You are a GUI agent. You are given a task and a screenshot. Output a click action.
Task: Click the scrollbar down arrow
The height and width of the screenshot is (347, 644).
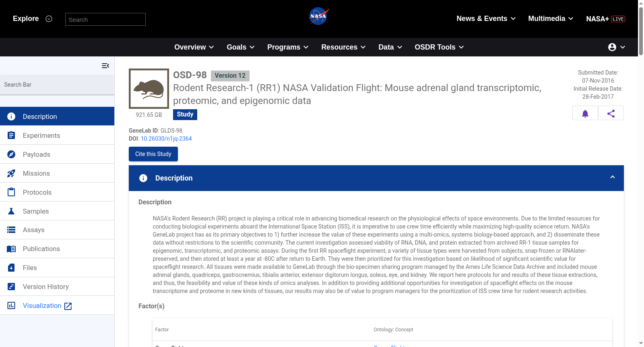pyautogui.click(x=641, y=343)
